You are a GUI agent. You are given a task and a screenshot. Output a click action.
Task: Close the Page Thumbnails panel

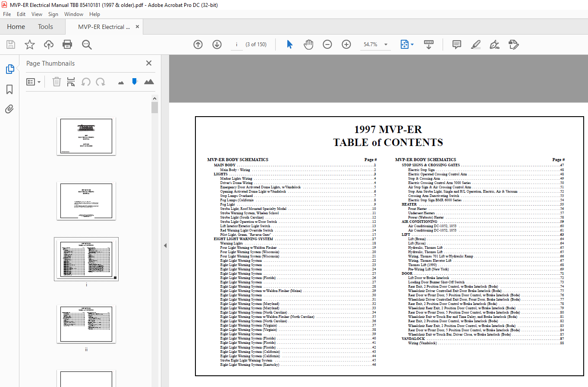pos(149,63)
